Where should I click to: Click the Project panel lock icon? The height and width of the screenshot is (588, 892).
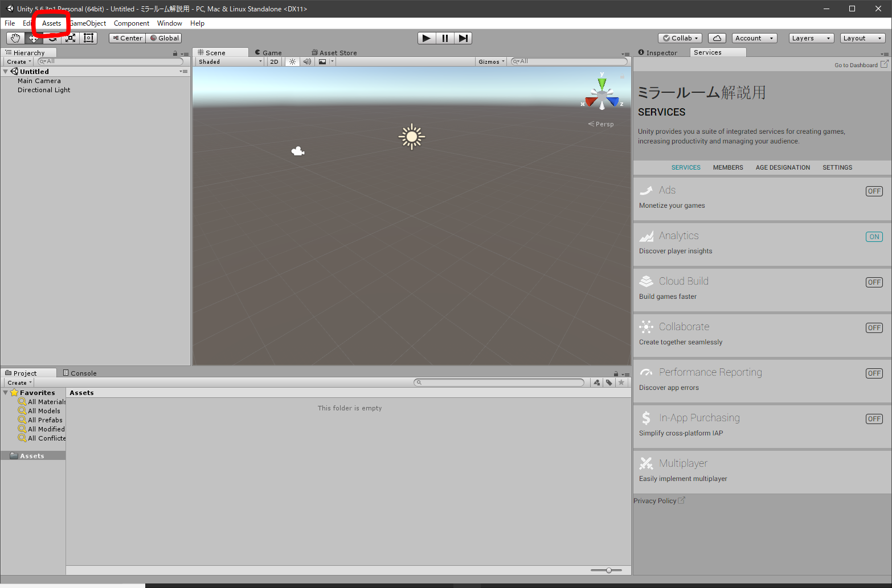(616, 374)
